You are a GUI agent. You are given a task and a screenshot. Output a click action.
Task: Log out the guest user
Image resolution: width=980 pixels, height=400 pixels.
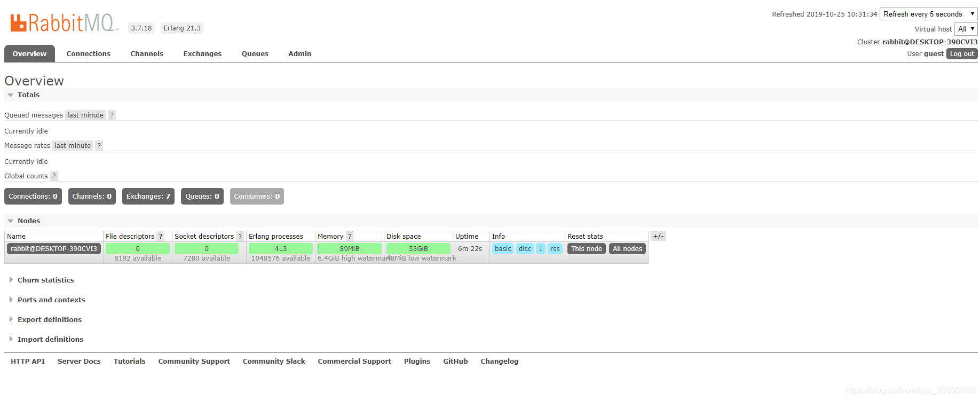(962, 54)
